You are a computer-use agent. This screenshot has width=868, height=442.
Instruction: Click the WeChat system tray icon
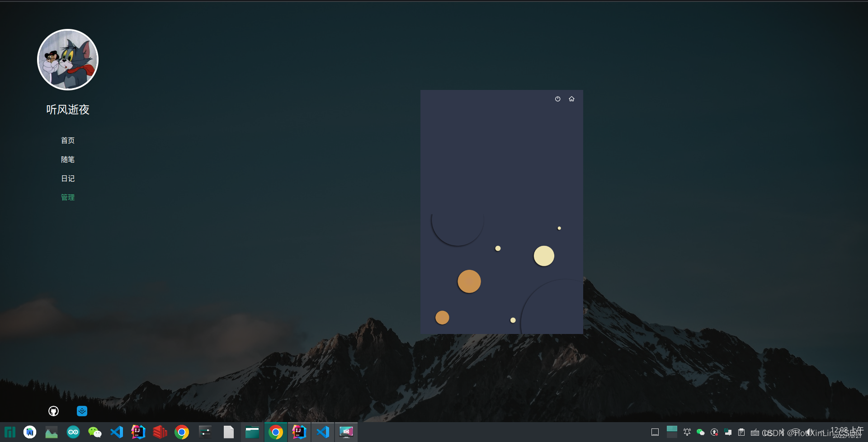pos(701,432)
